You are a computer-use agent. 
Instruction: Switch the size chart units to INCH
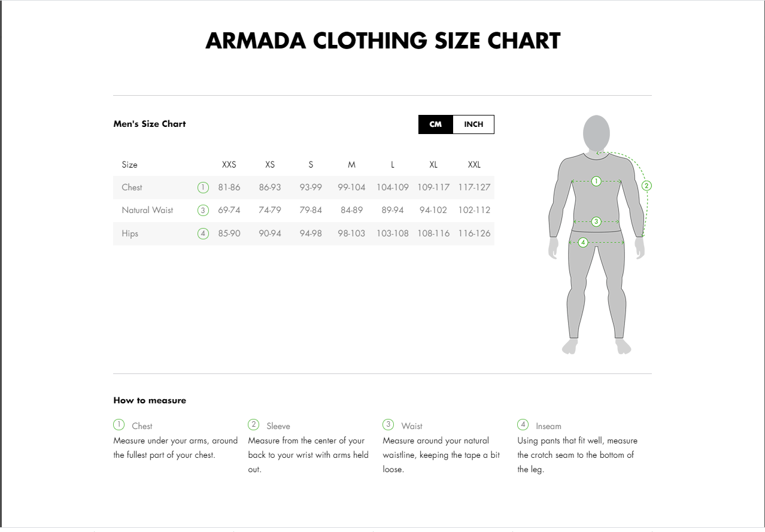pyautogui.click(x=473, y=124)
